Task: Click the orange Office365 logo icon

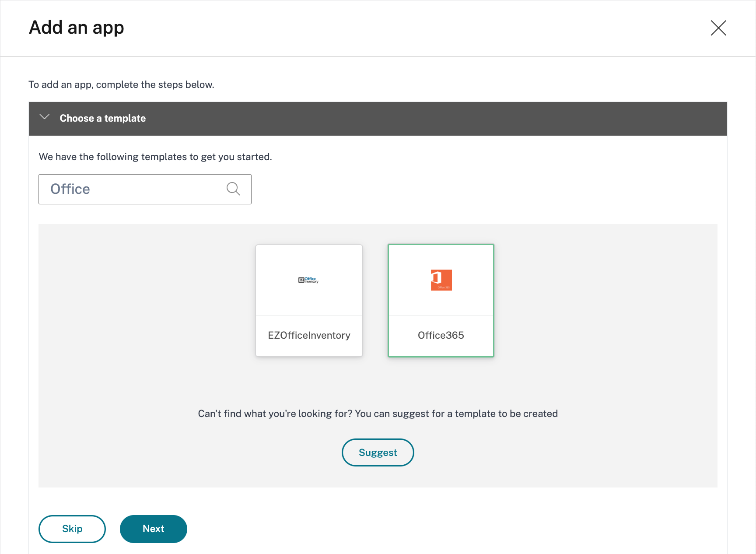Action: [441, 280]
